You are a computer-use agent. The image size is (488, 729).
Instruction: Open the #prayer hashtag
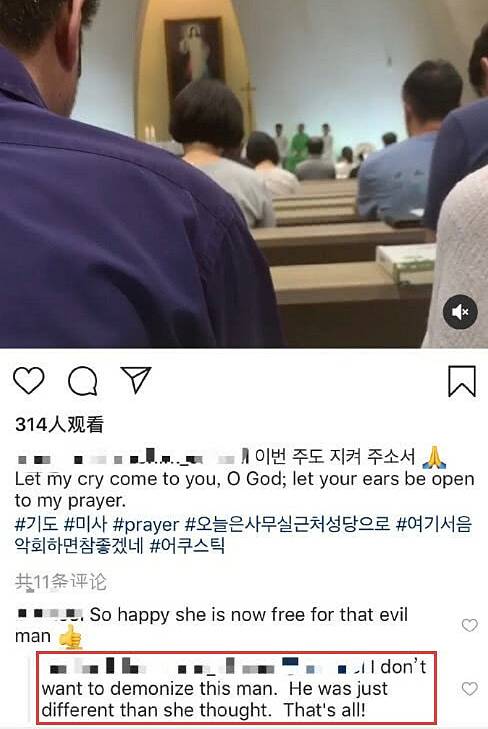(146, 525)
